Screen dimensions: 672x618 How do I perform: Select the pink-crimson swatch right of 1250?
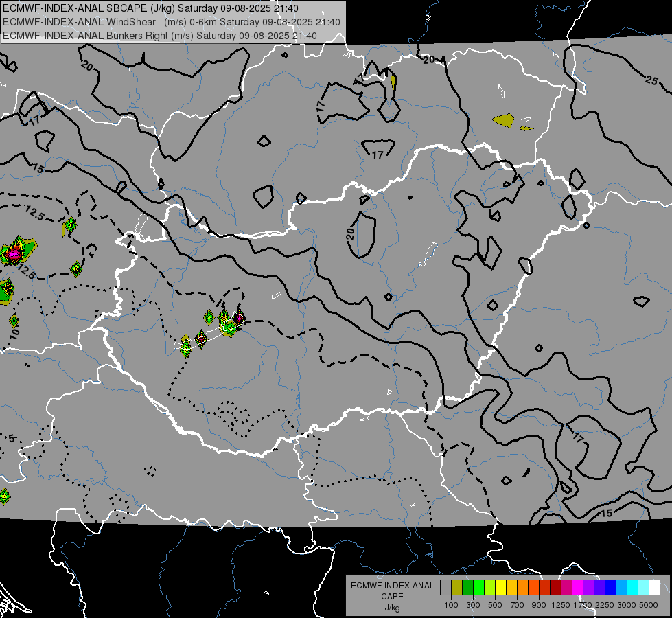pos(566,588)
